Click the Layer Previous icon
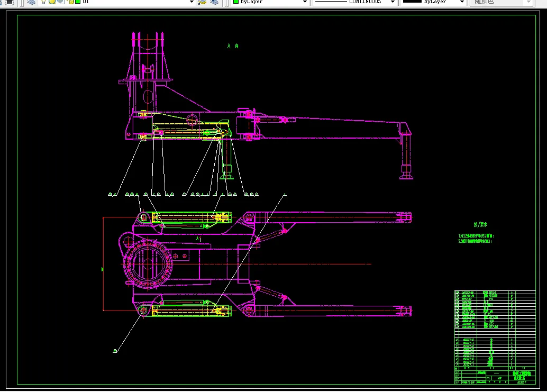This screenshot has height=392, width=547. click(x=214, y=2)
